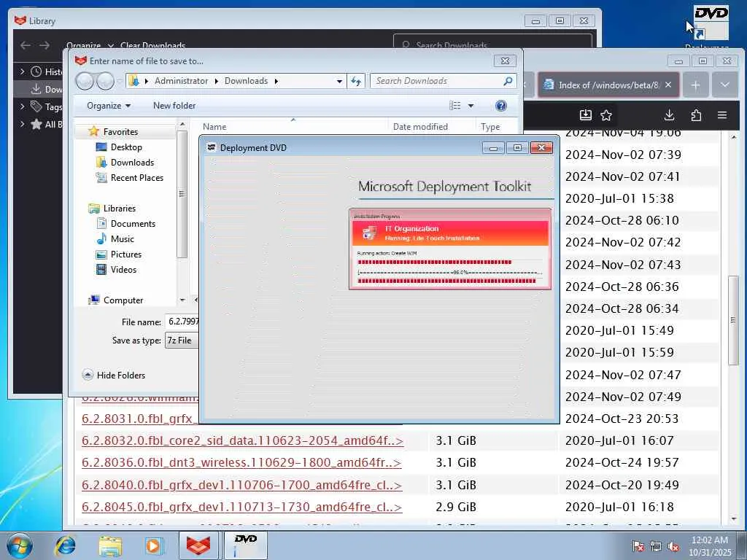Open Organize menu in save dialog

tap(109, 106)
